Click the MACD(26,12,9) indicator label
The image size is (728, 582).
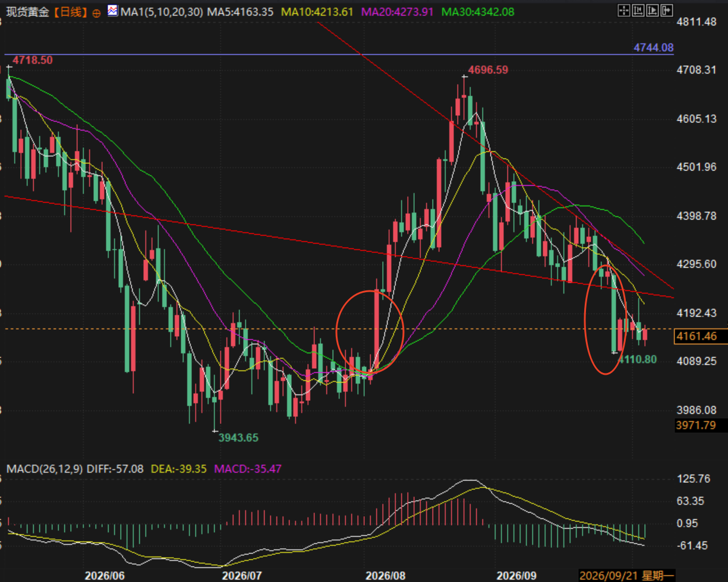(44, 469)
